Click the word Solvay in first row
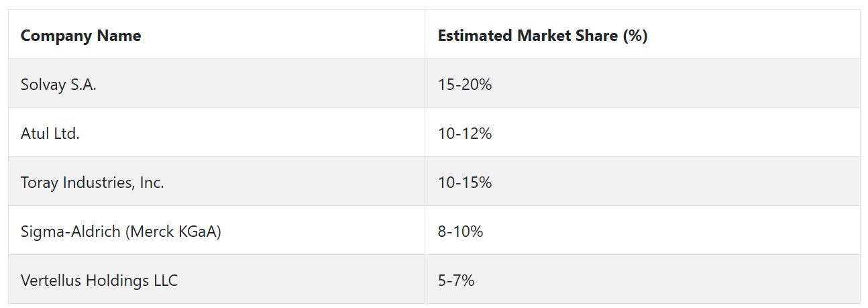Image resolution: width=868 pixels, height=308 pixels. click(42, 85)
